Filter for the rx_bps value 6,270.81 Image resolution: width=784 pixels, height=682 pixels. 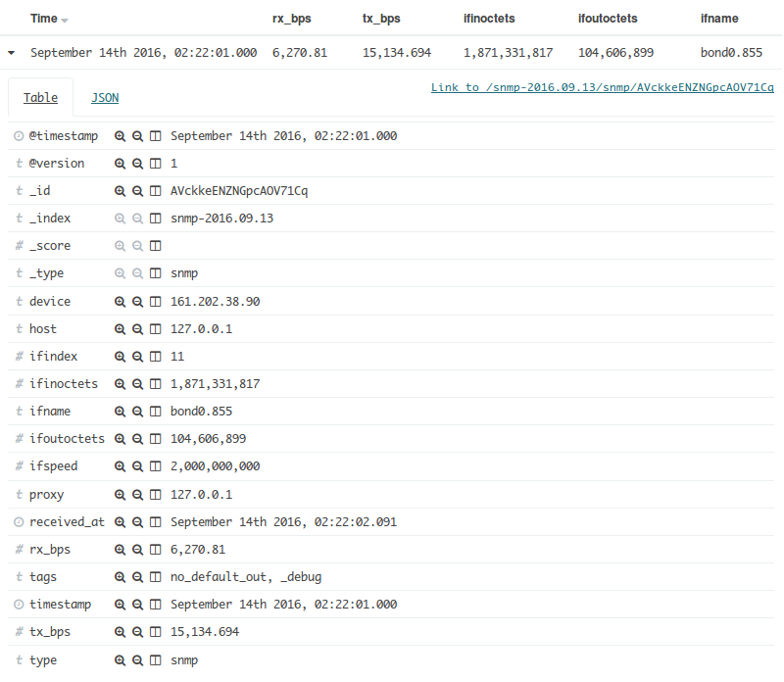click(x=120, y=550)
